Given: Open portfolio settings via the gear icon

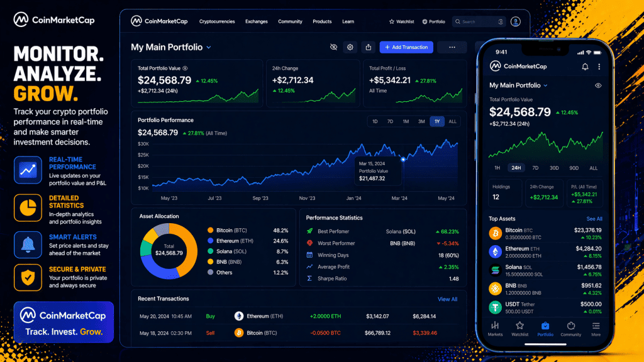Looking at the screenshot, I should coord(350,47).
